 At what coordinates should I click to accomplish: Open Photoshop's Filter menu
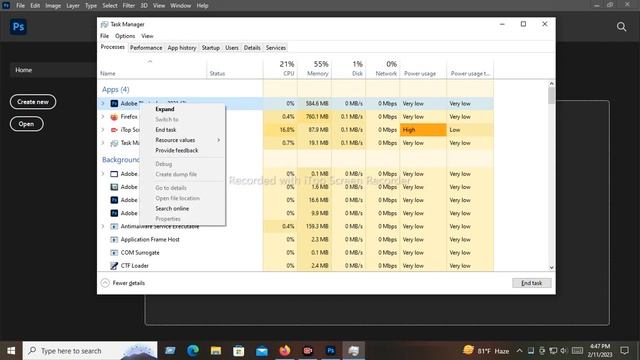[129, 6]
